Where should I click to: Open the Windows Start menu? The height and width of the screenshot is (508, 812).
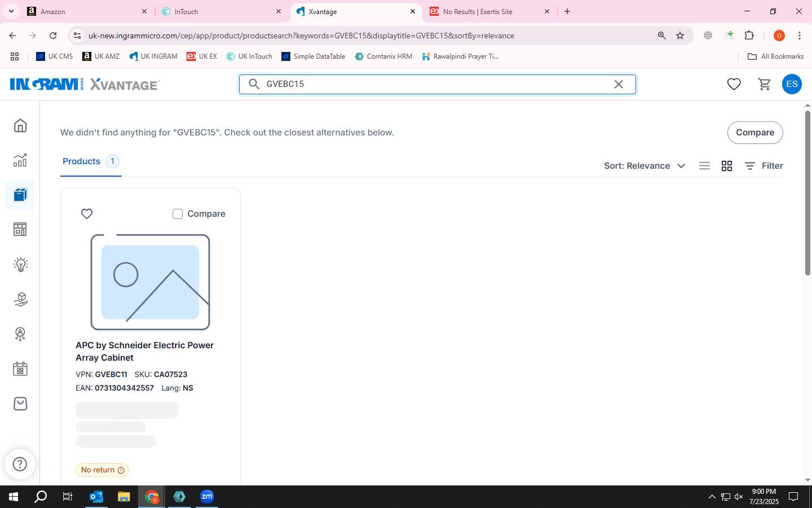pyautogui.click(x=14, y=497)
